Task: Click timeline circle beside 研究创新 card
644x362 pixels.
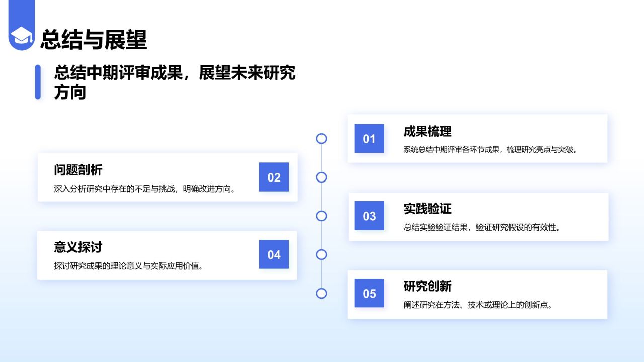Action: (321, 293)
